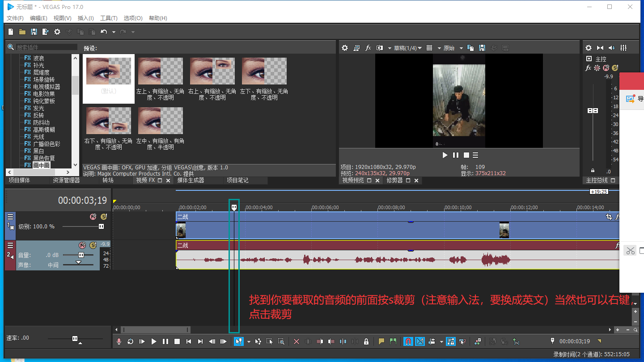
Task: Create a new project from the toolbar
Action: (x=11, y=32)
